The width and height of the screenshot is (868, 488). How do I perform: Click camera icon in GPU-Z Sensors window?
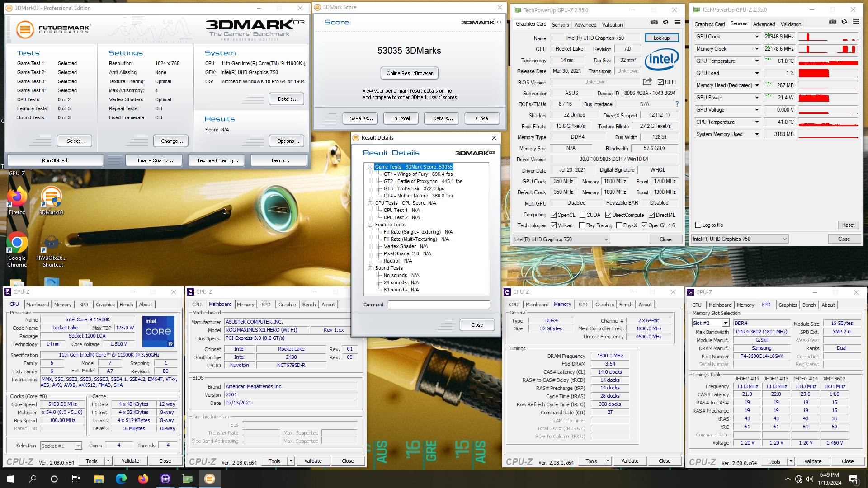pos(832,22)
